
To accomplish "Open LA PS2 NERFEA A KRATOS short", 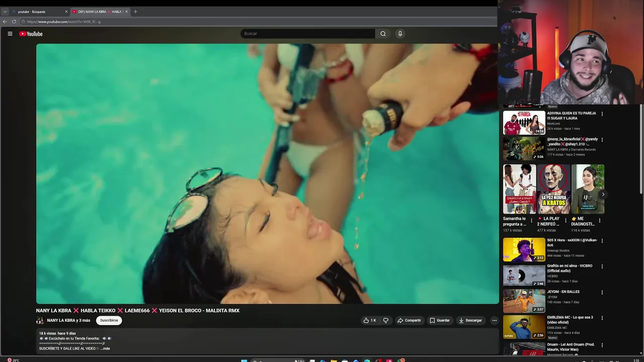I will coord(553,189).
